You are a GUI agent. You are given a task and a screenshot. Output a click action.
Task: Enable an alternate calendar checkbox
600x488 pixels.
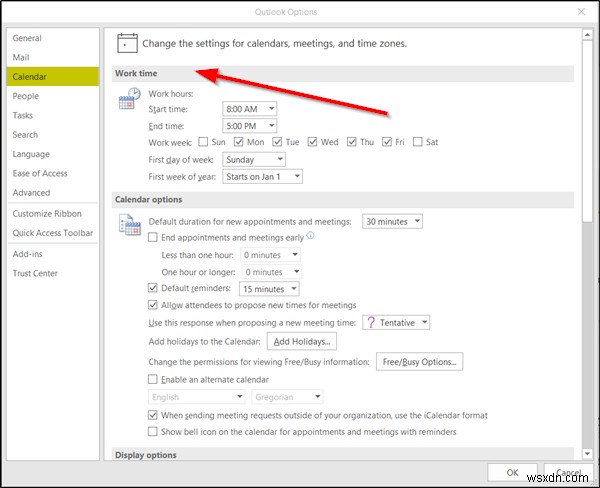153,379
